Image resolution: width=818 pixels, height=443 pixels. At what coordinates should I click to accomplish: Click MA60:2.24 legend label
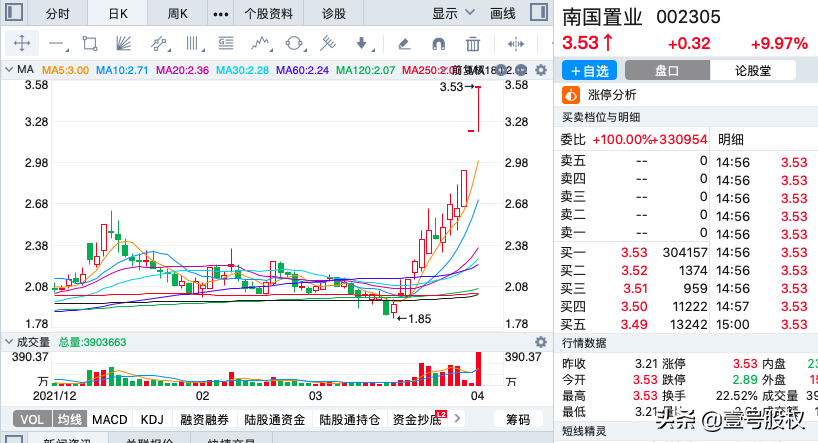click(x=302, y=70)
